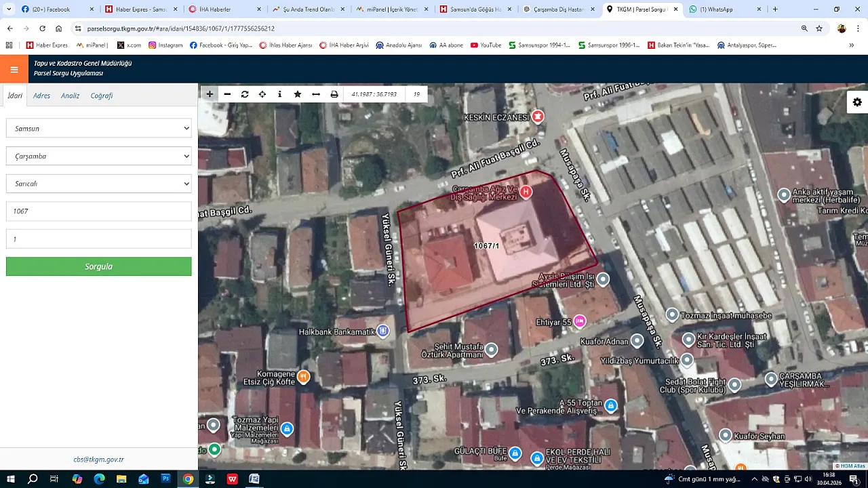The image size is (868, 488).
Task: Open Photoshop from the taskbar
Action: tap(165, 479)
